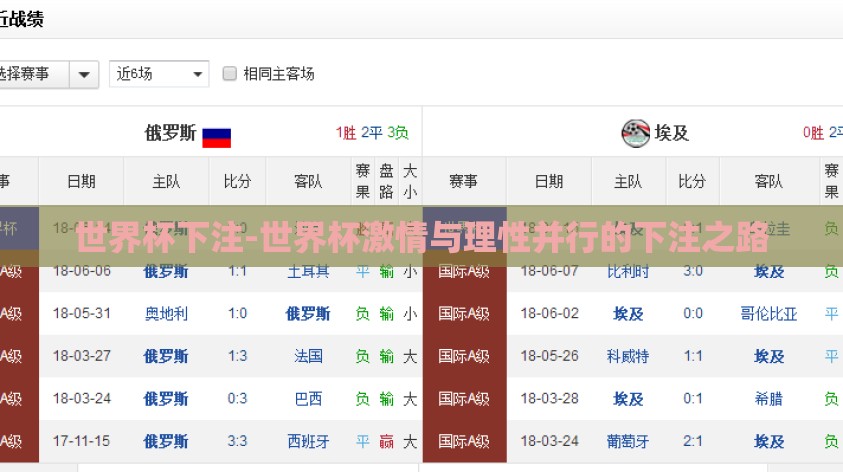Expand the 选择赛事 dropdown arrow
This screenshot has width=843, height=472.
(84, 74)
